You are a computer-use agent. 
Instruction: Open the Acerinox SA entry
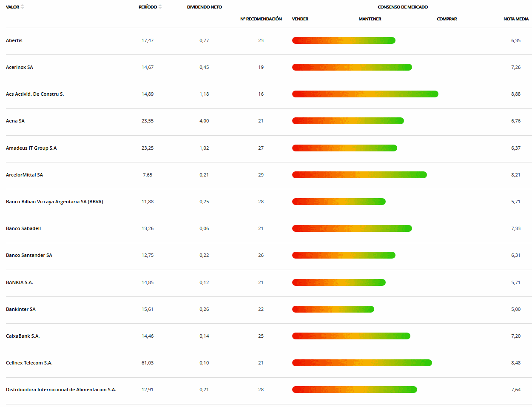click(x=20, y=67)
